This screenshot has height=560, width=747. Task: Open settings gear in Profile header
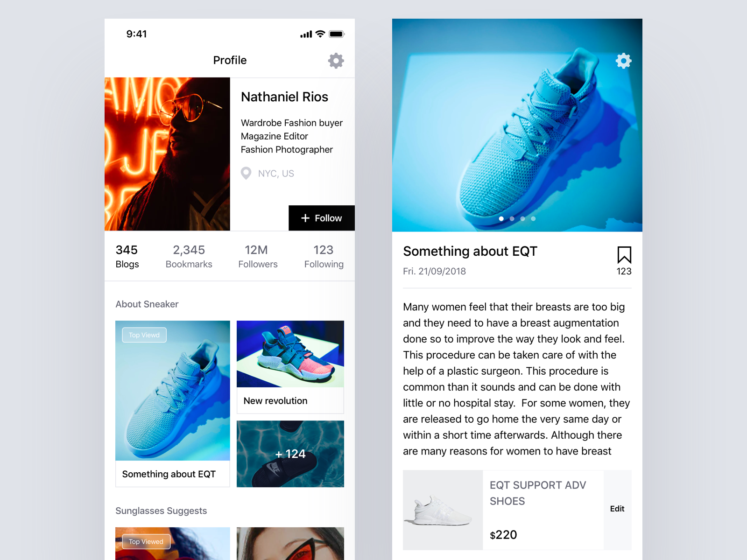point(336,61)
